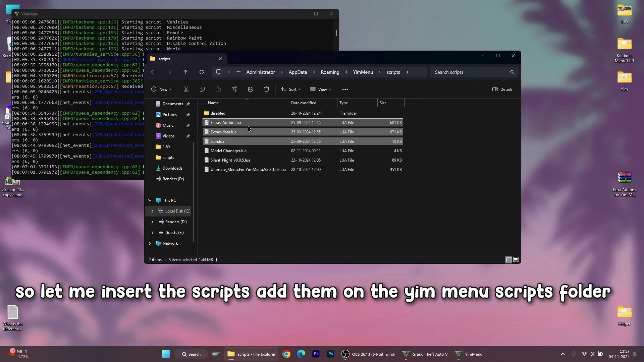Click Administrator in the address breadcrumb
This screenshot has width=644, height=362.
tap(261, 72)
